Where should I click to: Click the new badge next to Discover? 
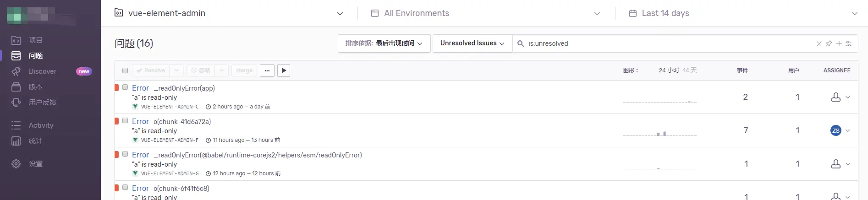pos(84,71)
